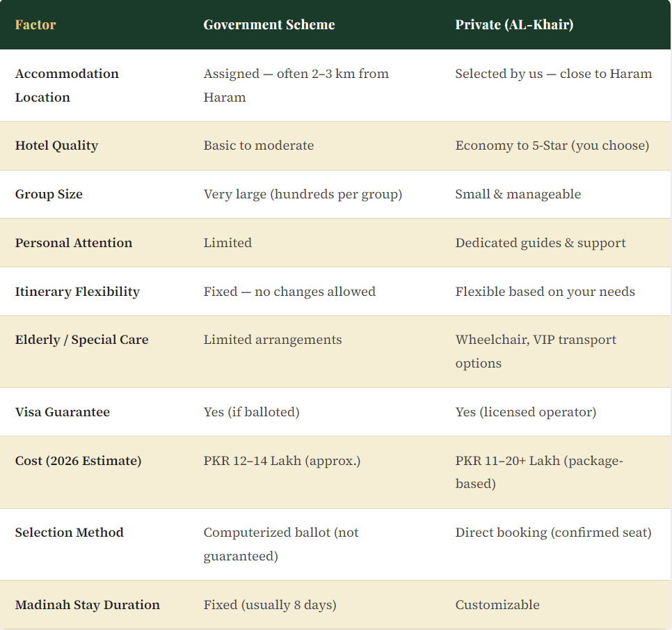The image size is (672, 630).
Task: Click the Personal Attention row label
Action: tap(74, 243)
